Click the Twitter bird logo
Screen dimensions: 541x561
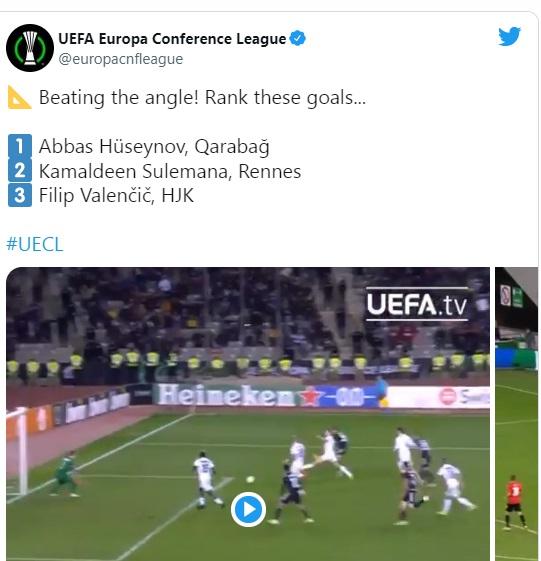(510, 36)
